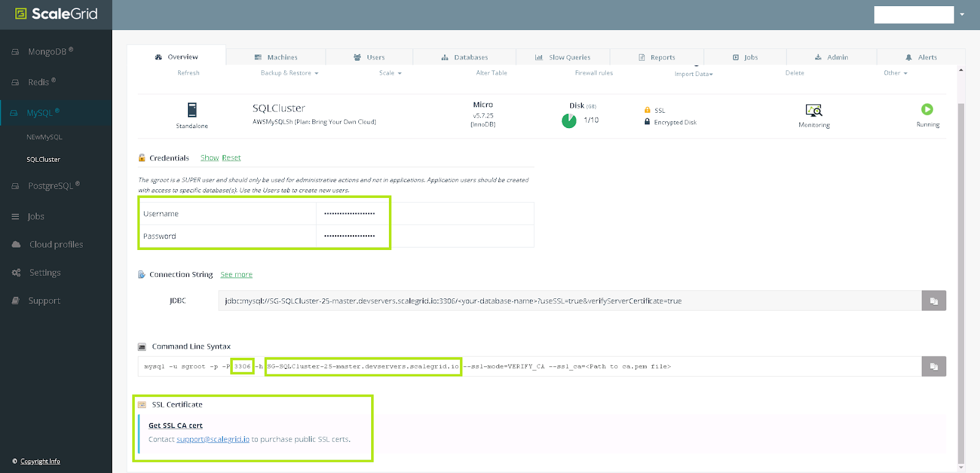Click the Command Line Syntax icon
The height and width of the screenshot is (473, 980).
point(142,347)
